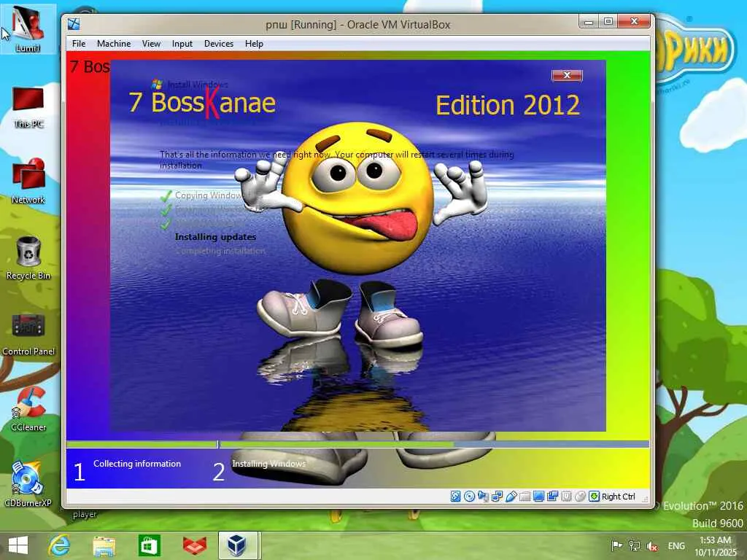Click the 'Collecting information' stage label
Image resolution: width=747 pixels, height=560 pixels.
click(x=137, y=463)
